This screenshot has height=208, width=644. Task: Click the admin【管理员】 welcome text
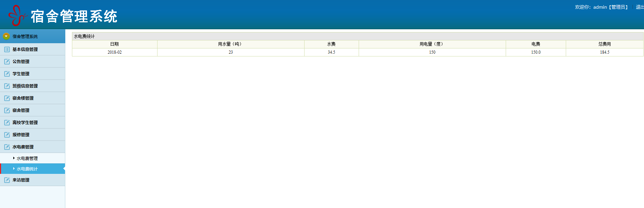[x=611, y=7]
